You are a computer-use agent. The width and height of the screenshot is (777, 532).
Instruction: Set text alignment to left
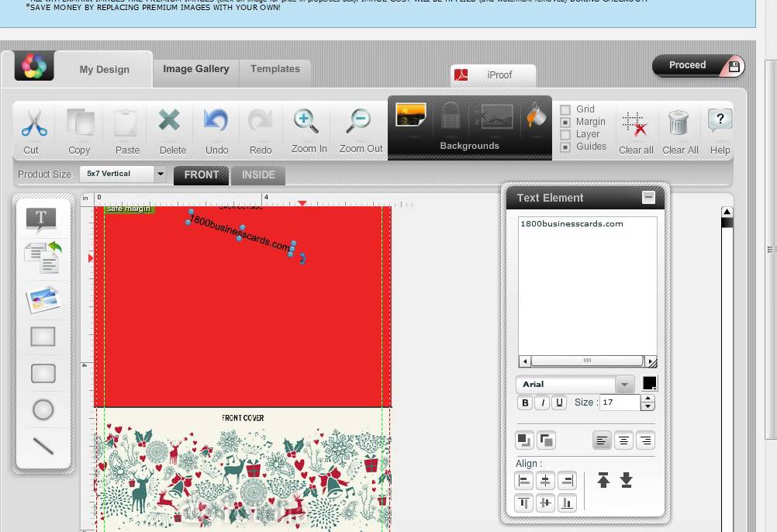coord(602,440)
